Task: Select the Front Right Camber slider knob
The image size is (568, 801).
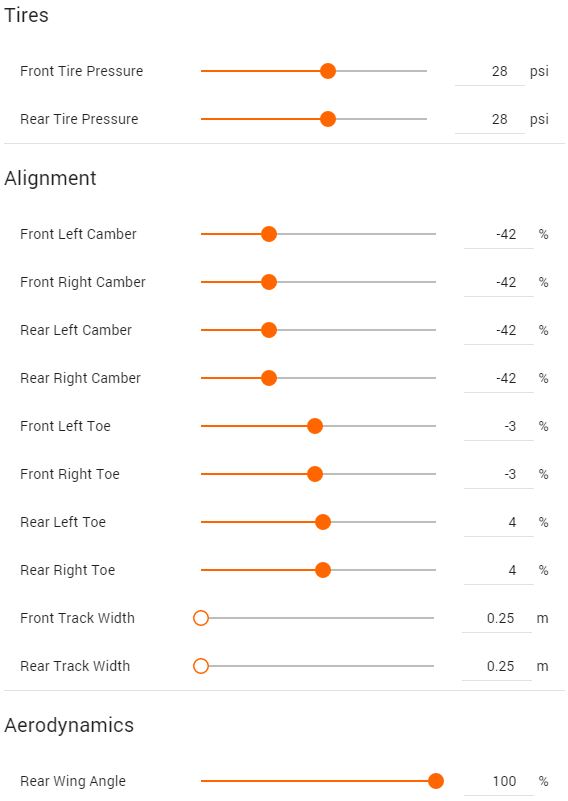Action: point(269,282)
